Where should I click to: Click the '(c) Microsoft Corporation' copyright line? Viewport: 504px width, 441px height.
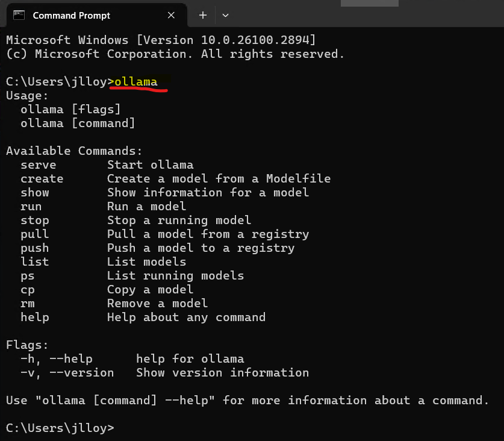[175, 54]
